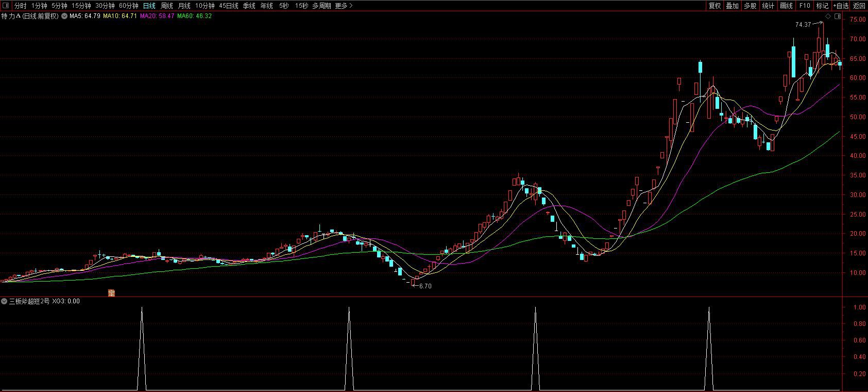Click the MA5: 64.79 label
868x392 pixels.
85,16
